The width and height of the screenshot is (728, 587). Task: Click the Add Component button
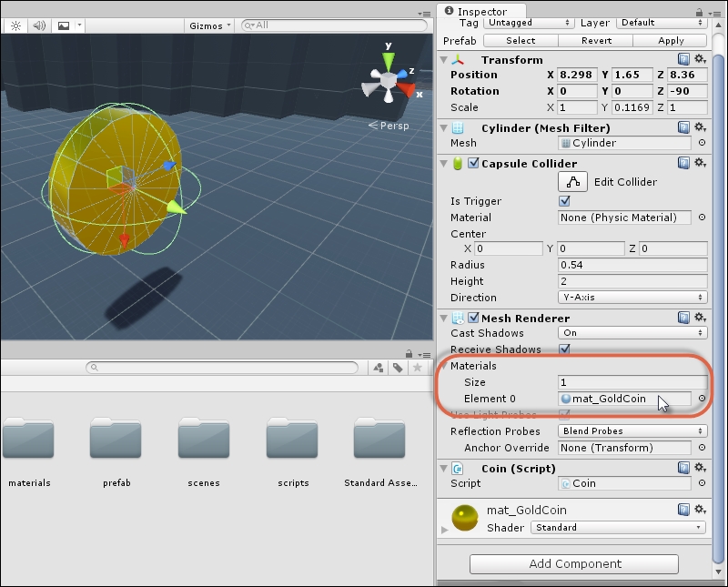(574, 563)
